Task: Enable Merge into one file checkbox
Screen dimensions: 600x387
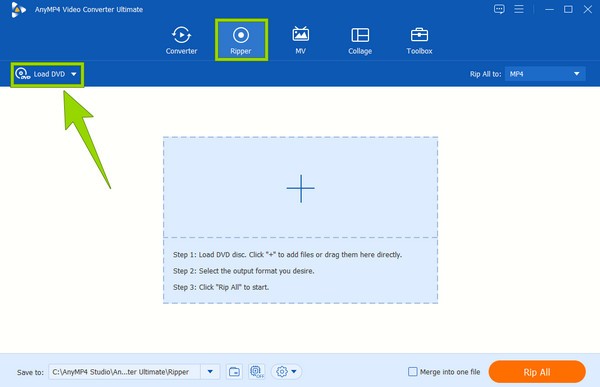Action: [x=412, y=372]
